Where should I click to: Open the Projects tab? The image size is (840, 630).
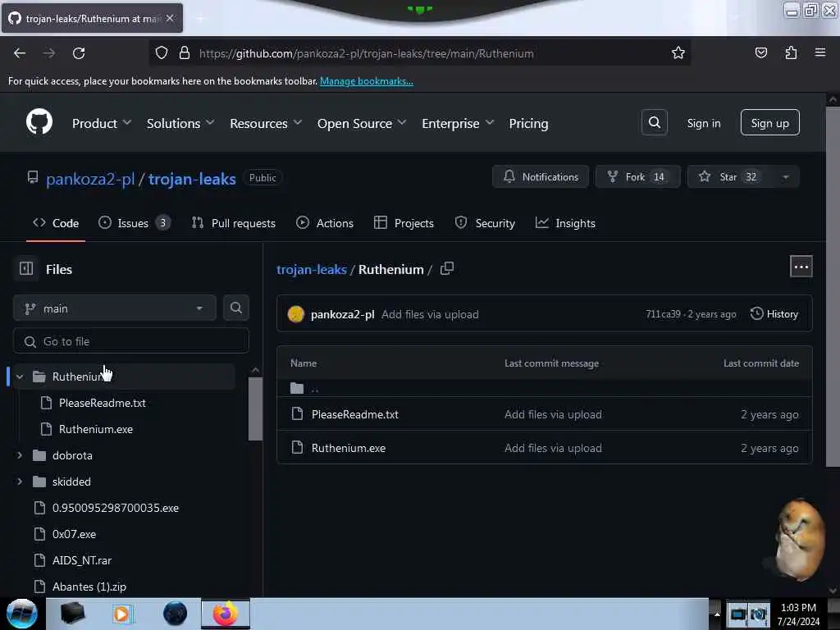coord(404,223)
